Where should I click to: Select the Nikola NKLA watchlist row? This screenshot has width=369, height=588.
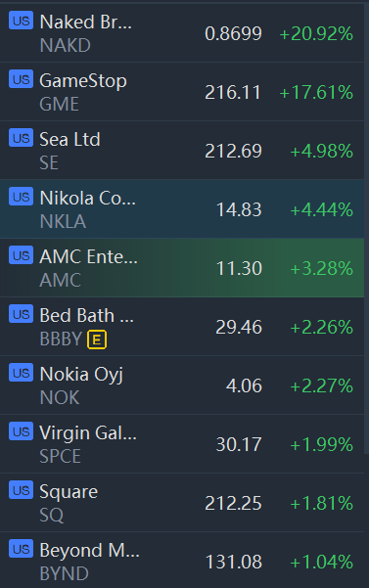point(182,208)
